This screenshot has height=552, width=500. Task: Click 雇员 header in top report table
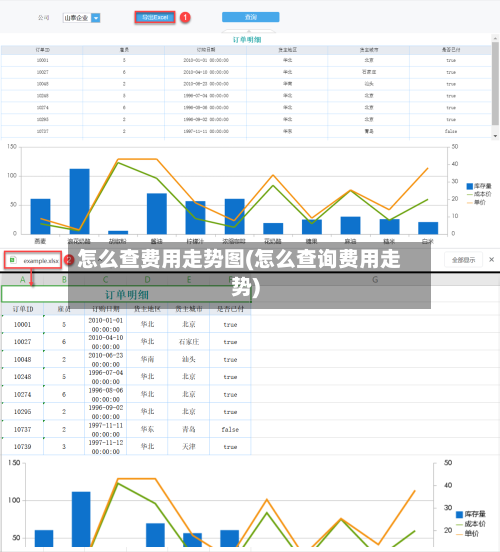click(124, 50)
